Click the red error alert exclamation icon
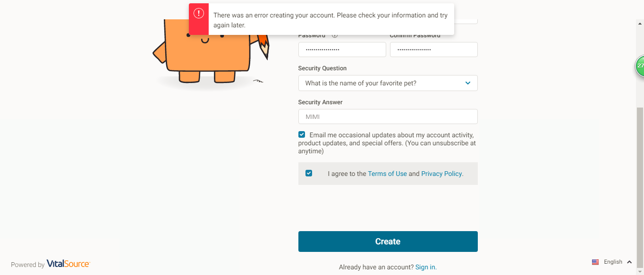Screen dimensions: 644x275 199,13
